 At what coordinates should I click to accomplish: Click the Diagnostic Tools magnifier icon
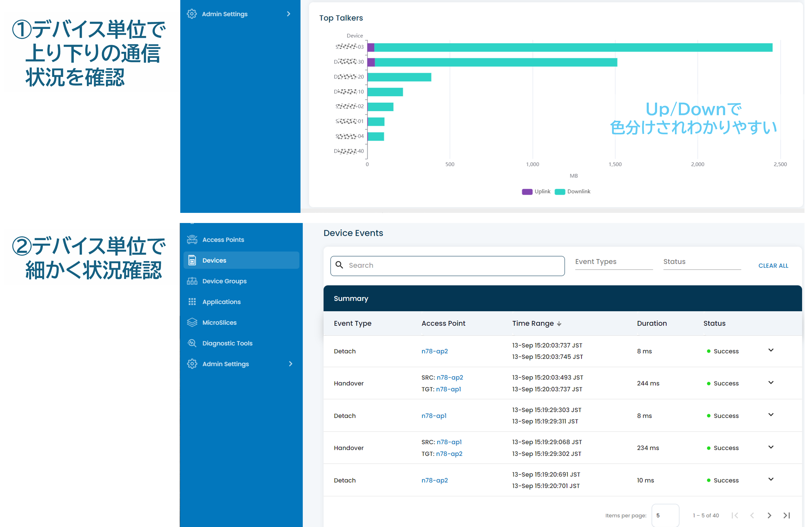192,343
